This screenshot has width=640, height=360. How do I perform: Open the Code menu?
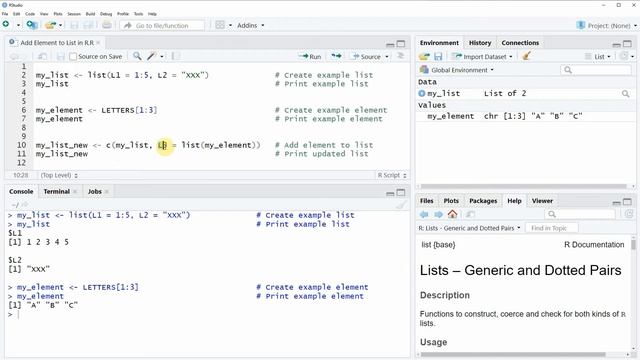pos(30,13)
